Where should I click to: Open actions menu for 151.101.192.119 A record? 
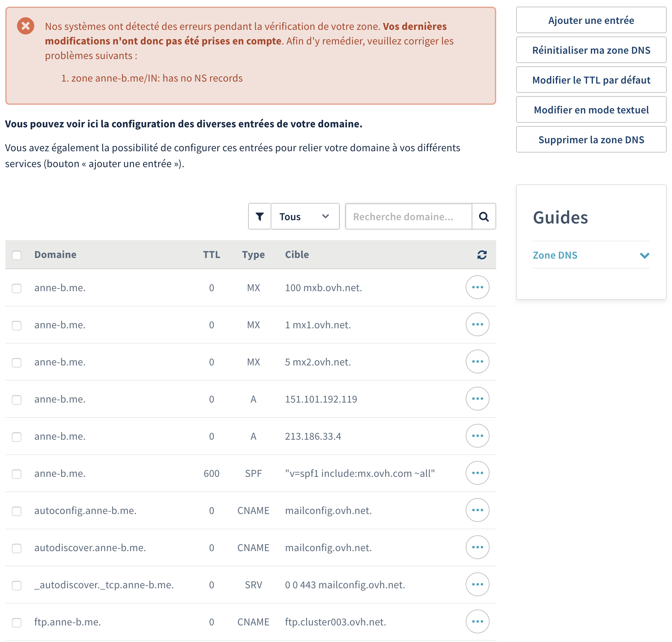[477, 399]
